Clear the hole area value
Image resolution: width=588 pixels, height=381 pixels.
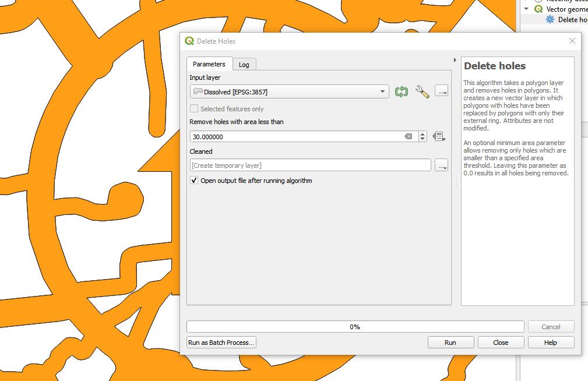click(x=409, y=136)
